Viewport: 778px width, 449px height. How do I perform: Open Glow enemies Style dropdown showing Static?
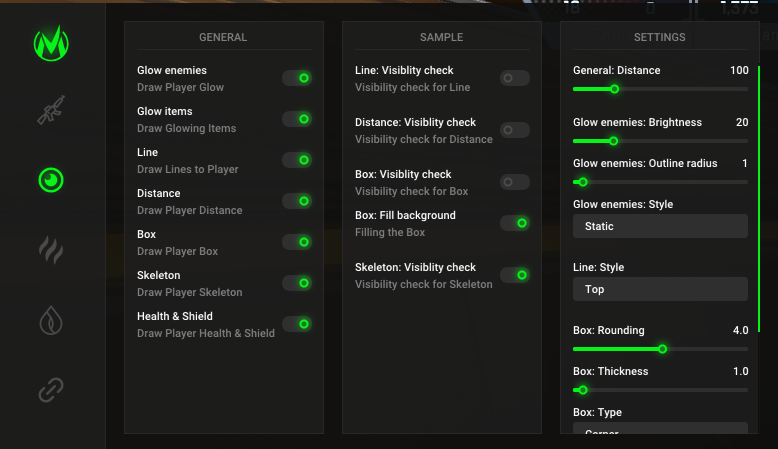point(660,226)
